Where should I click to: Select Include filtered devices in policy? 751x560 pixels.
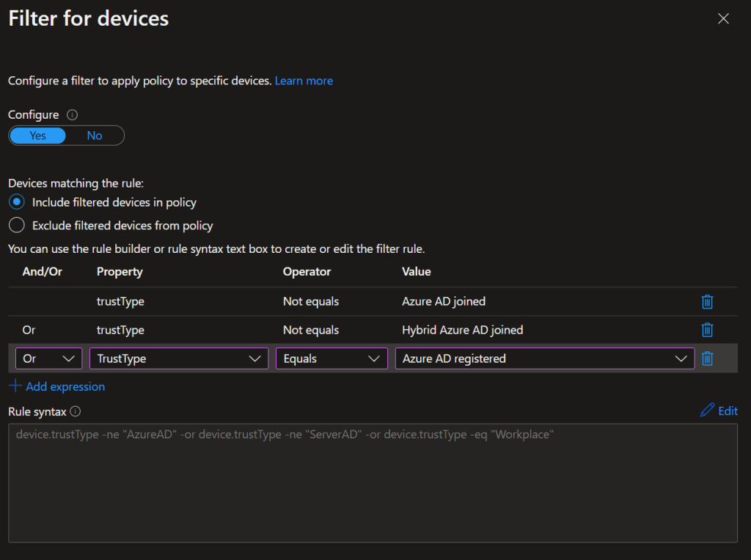[17, 202]
